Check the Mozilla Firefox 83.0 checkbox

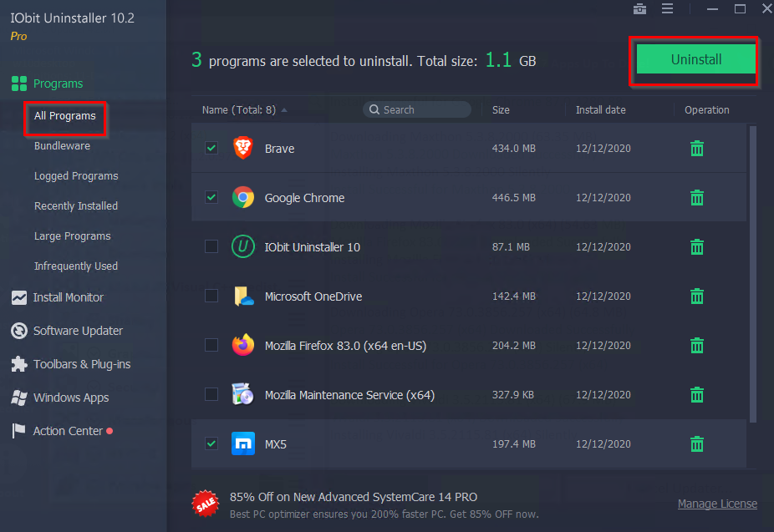tap(211, 345)
